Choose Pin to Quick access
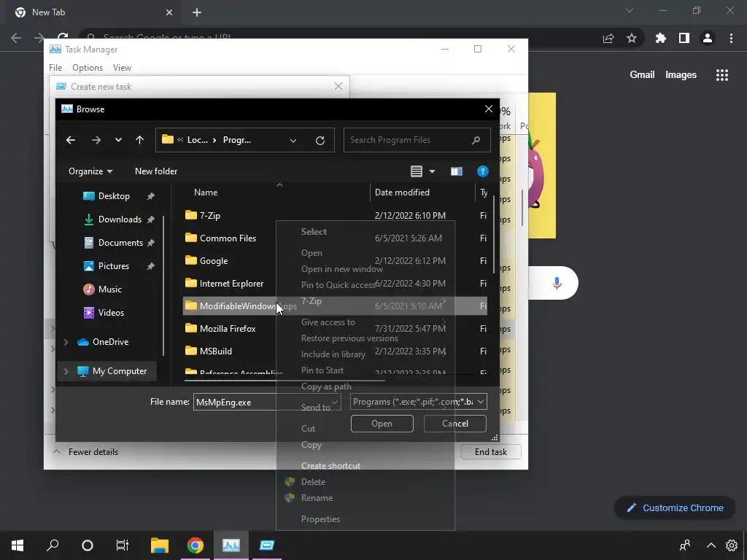Viewport: 747px width, 560px height. pyautogui.click(x=338, y=285)
